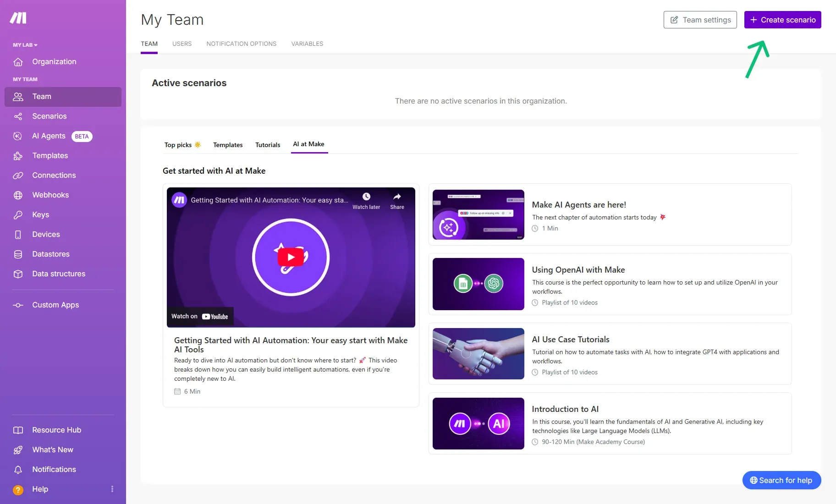This screenshot has height=504, width=836.
Task: Open Resource Hub book icon
Action: [x=18, y=430]
